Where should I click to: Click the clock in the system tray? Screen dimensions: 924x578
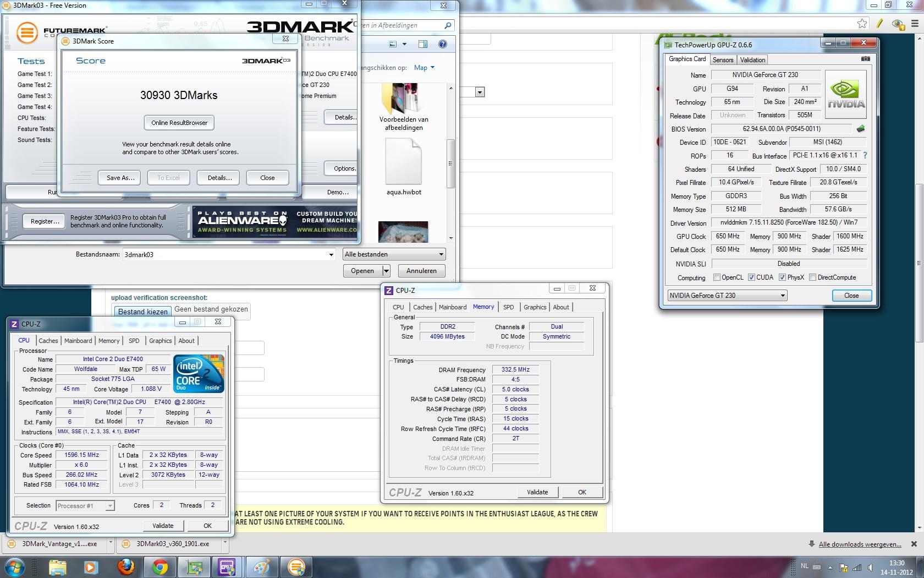click(x=897, y=568)
